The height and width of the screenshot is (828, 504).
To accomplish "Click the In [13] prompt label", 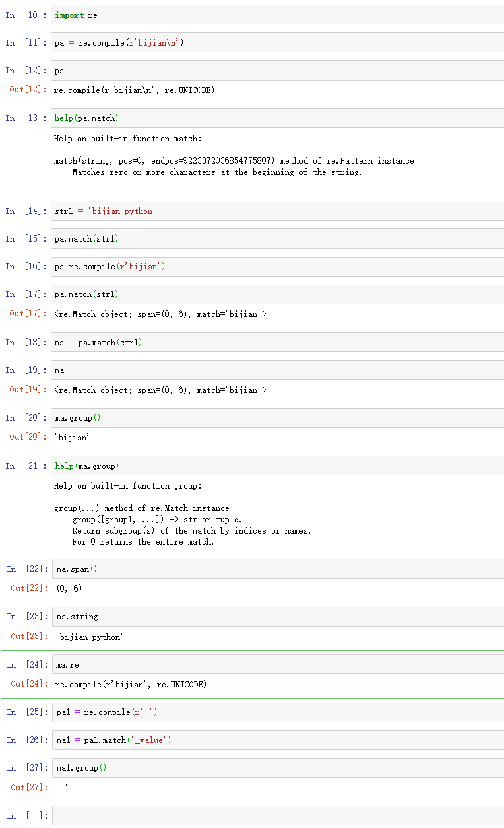I will coord(26,118).
